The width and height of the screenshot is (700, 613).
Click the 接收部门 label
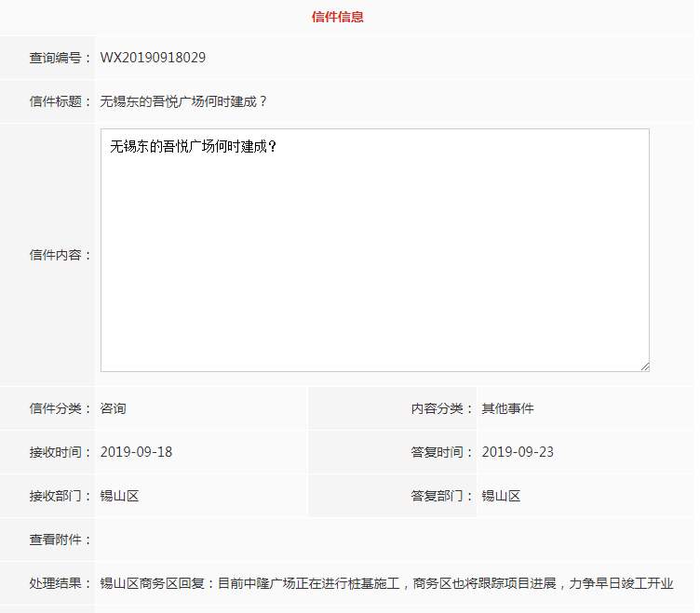(x=61, y=496)
